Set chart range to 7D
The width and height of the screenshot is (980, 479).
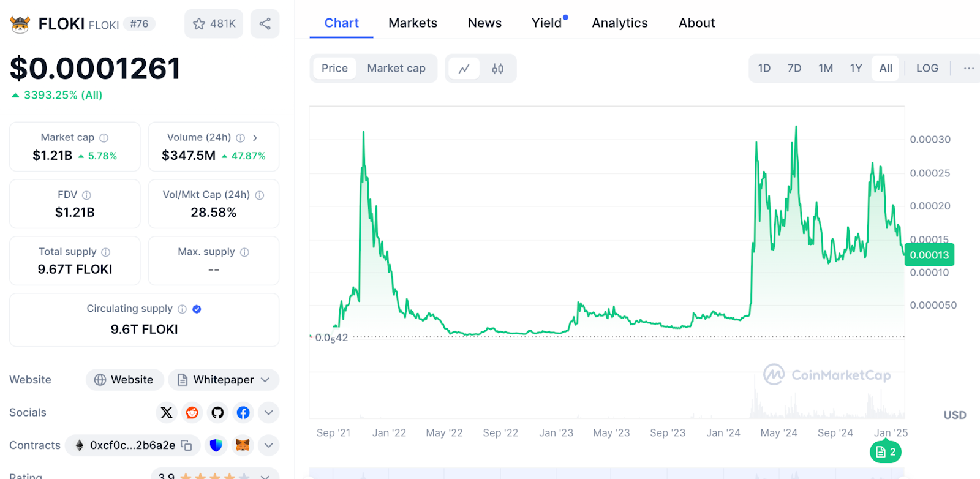(794, 68)
